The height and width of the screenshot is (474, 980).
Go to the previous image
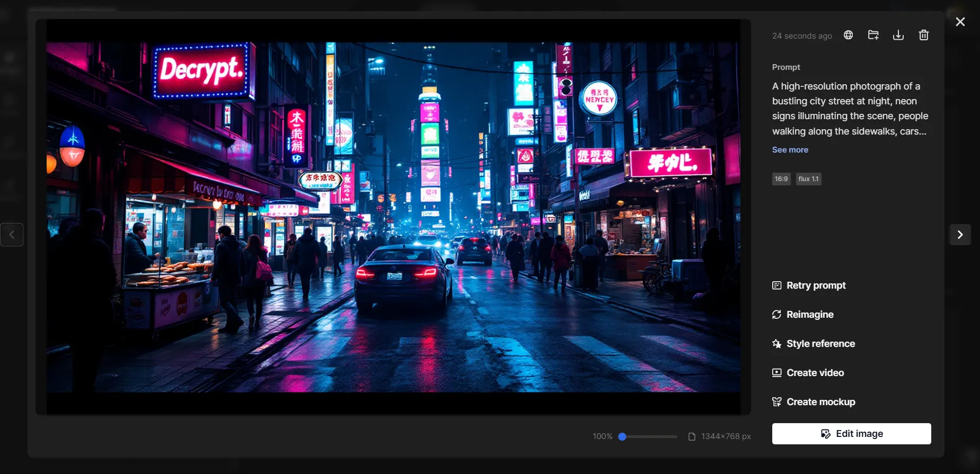(x=12, y=235)
